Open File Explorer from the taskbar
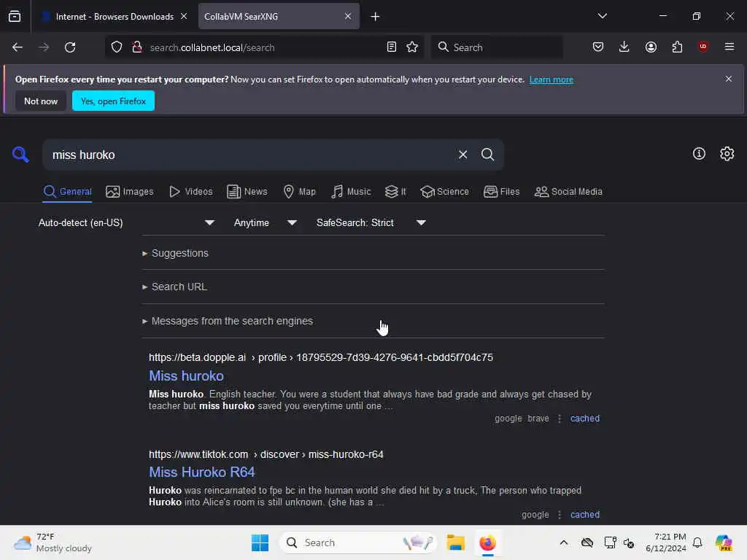The image size is (747, 560). pos(455,542)
